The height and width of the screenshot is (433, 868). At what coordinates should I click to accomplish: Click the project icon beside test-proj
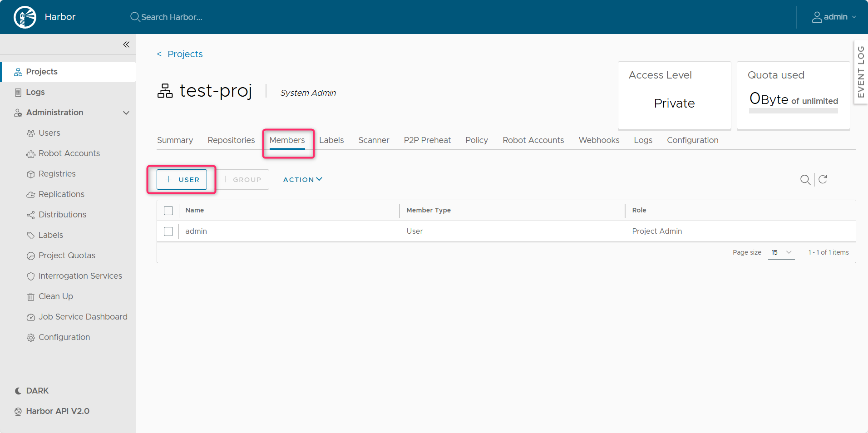click(x=165, y=91)
